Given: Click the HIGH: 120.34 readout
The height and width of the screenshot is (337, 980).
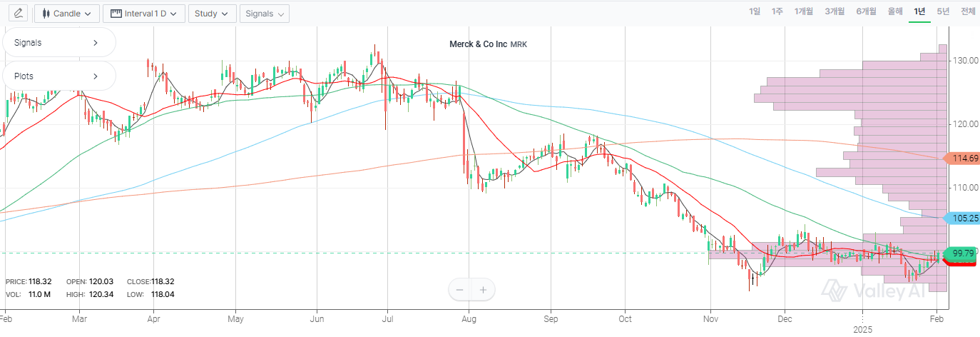Looking at the screenshot, I should tap(89, 294).
